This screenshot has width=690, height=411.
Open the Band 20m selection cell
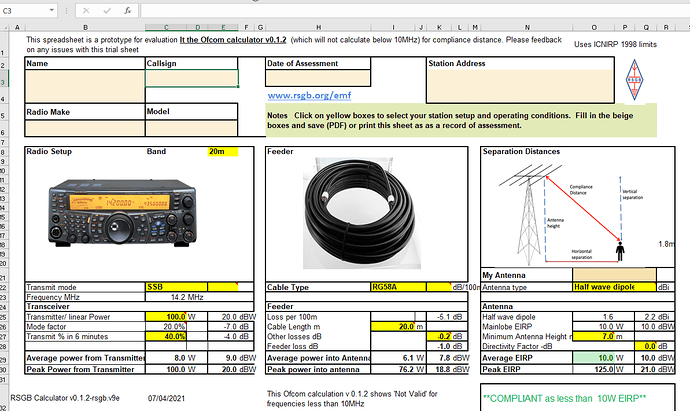click(222, 151)
